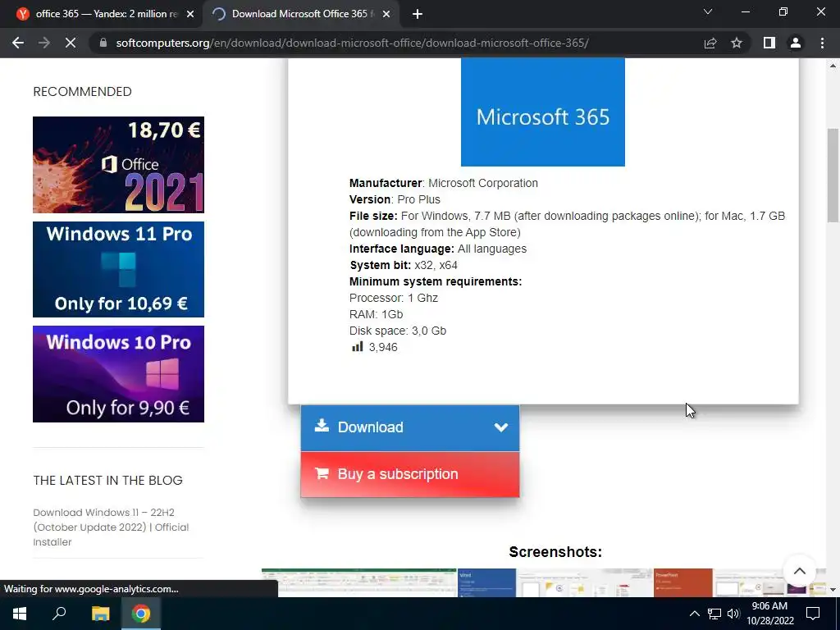Click the 'Screenshots:' heading
This screenshot has height=630, width=840.
[x=555, y=552]
